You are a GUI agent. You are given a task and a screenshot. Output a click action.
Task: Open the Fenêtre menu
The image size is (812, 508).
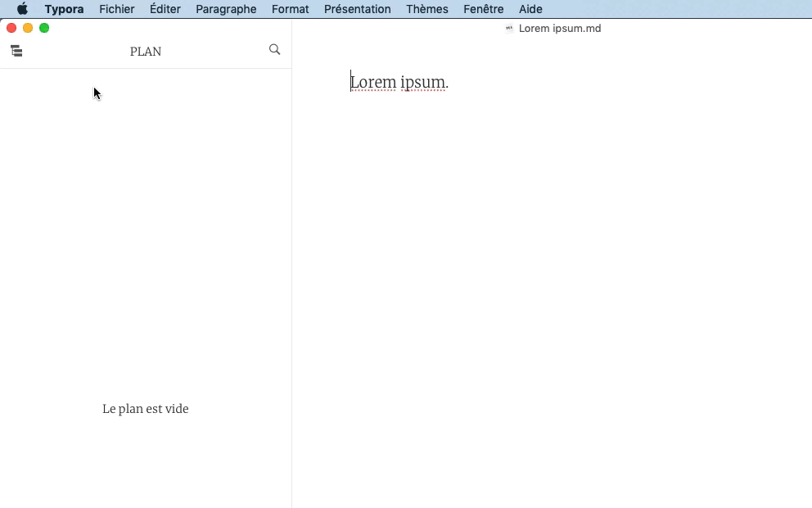(483, 9)
